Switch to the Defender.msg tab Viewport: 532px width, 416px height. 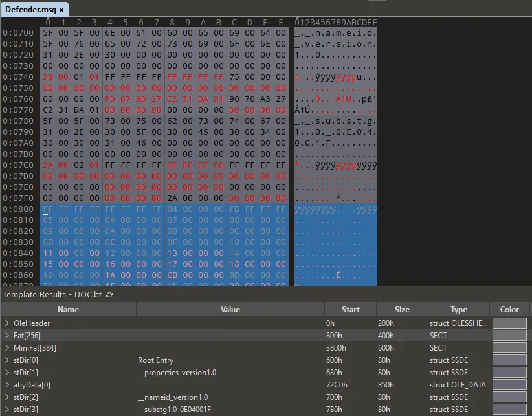[31, 10]
